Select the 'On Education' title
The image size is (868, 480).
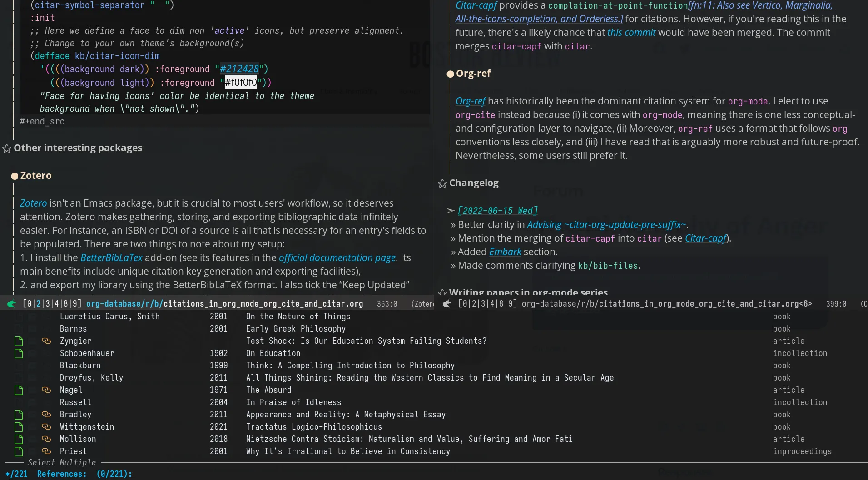coord(273,353)
